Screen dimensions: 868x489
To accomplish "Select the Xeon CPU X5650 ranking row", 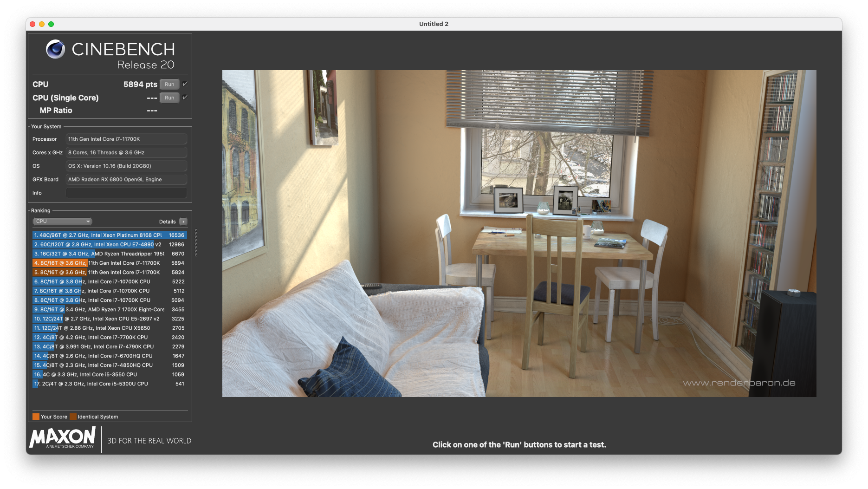I will (110, 328).
